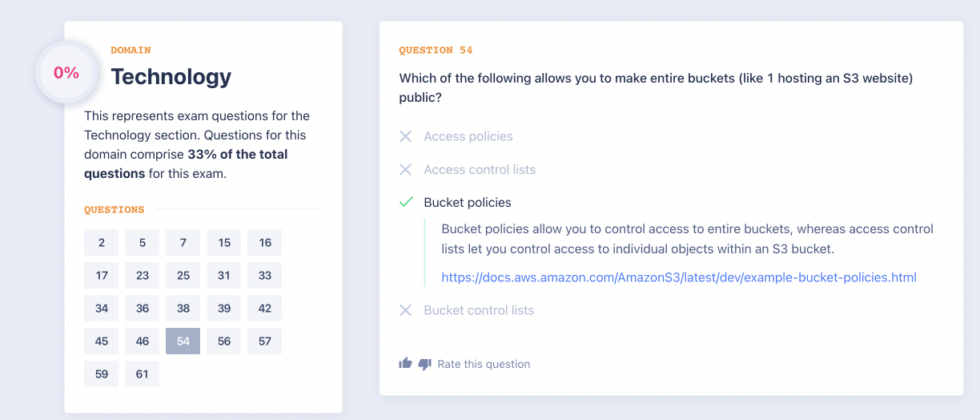This screenshot has width=980, height=420.
Task: Select the Bucket control lists answer
Action: point(479,310)
